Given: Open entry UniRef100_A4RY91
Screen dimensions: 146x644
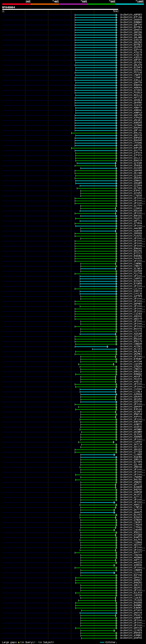Looking at the screenshot, I should tap(131, 146).
